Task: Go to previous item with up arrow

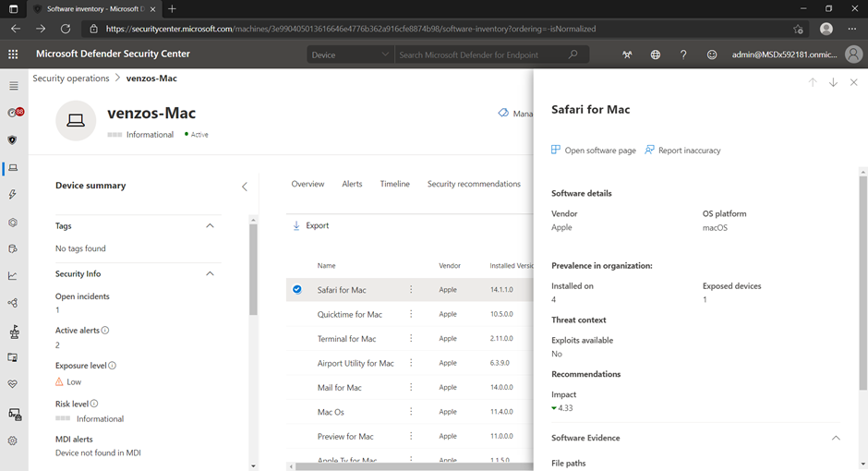Action: (813, 82)
